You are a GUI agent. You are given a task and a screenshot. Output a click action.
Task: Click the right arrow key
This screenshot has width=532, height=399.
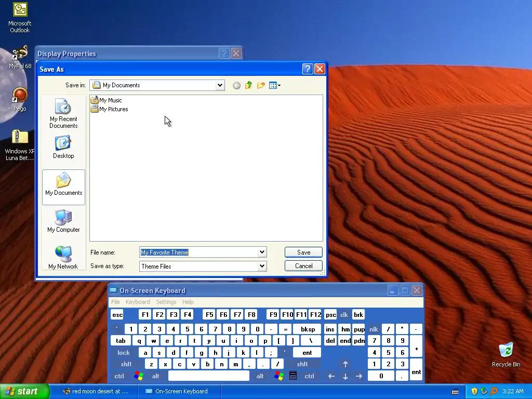click(x=359, y=376)
